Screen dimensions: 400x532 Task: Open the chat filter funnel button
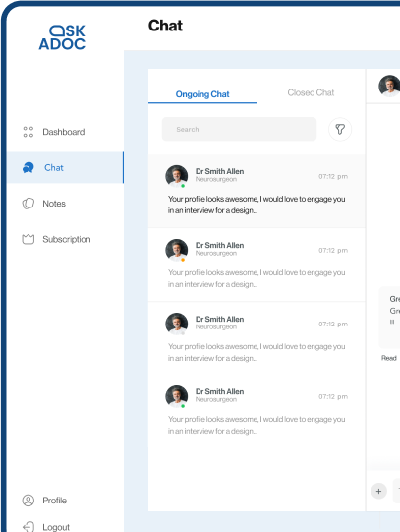point(340,129)
